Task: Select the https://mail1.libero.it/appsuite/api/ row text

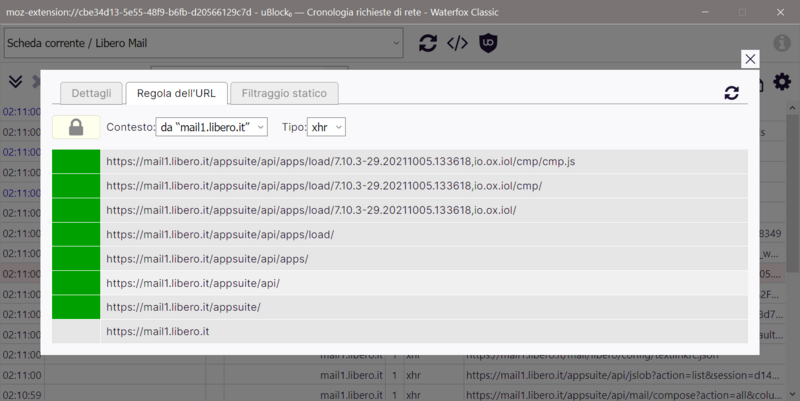Action: (x=193, y=283)
